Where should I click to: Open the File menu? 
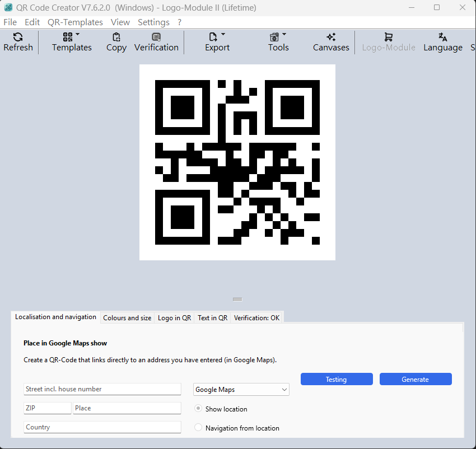tap(10, 22)
